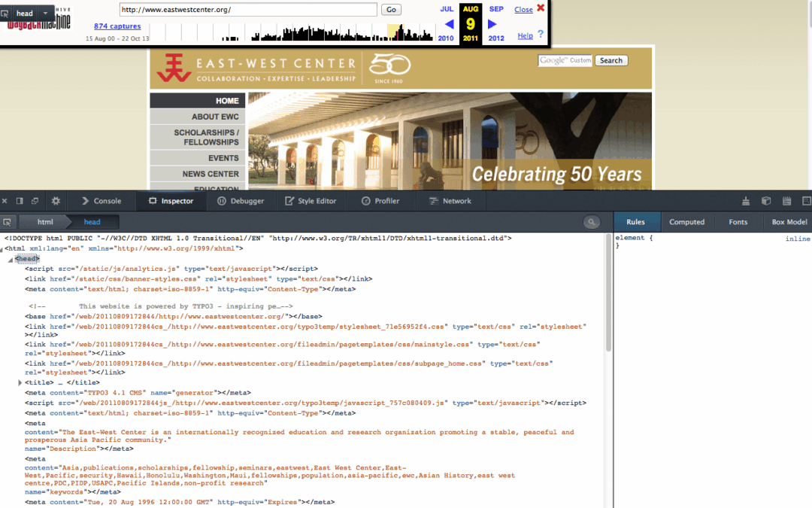
Task: Open the Network tab
Action: (x=450, y=201)
